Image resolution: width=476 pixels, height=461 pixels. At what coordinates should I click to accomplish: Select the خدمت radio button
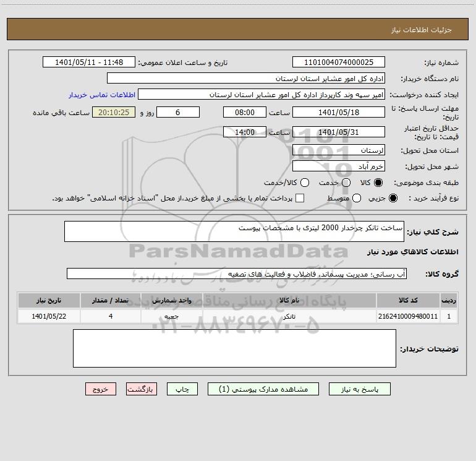(346, 183)
